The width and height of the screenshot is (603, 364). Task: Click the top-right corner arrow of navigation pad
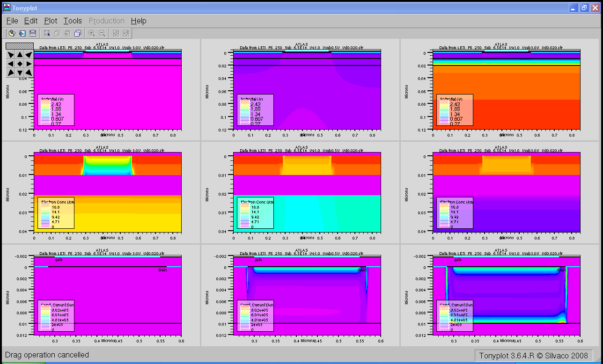pyautogui.click(x=29, y=55)
